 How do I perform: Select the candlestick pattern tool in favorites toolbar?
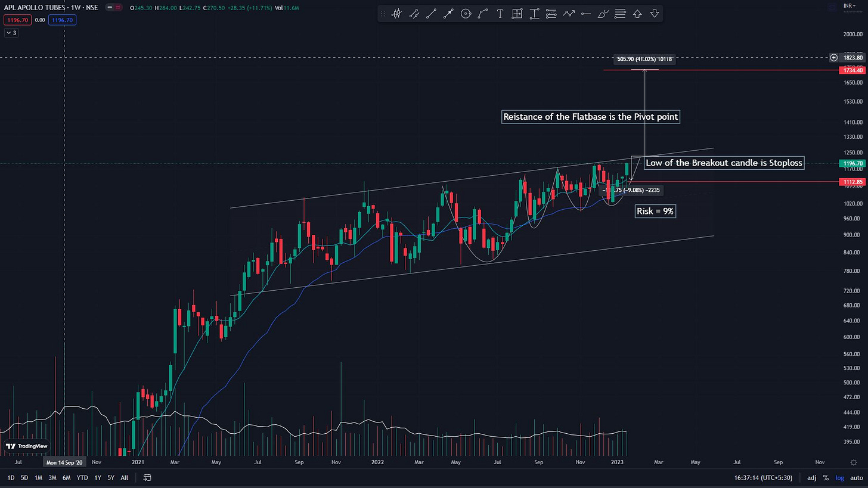[x=396, y=14]
